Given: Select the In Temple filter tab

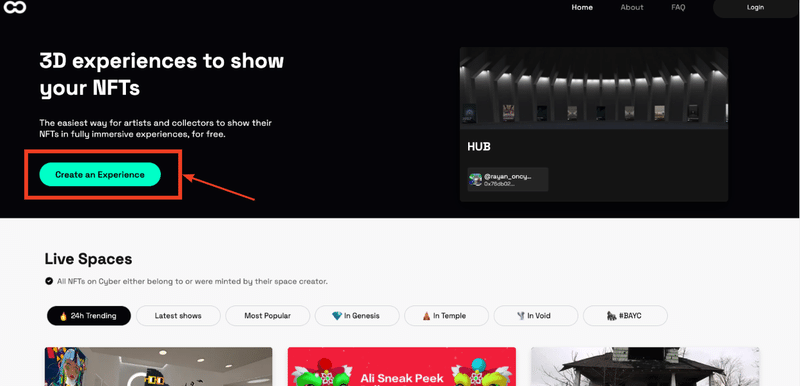Looking at the screenshot, I should coord(446,316).
